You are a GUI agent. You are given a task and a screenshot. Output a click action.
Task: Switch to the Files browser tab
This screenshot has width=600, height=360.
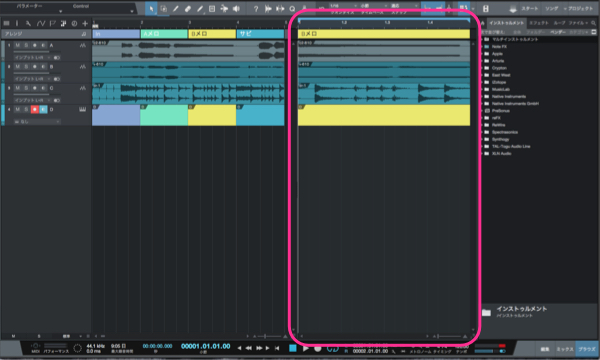coord(578,23)
